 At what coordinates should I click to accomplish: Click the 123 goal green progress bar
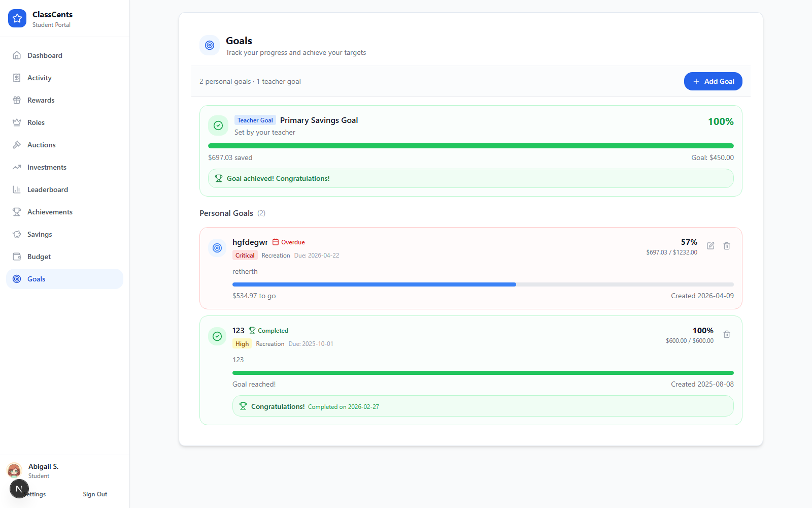483,373
